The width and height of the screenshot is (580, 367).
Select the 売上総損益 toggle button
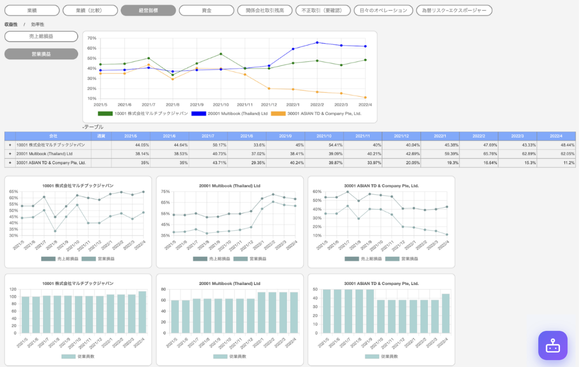coord(41,36)
